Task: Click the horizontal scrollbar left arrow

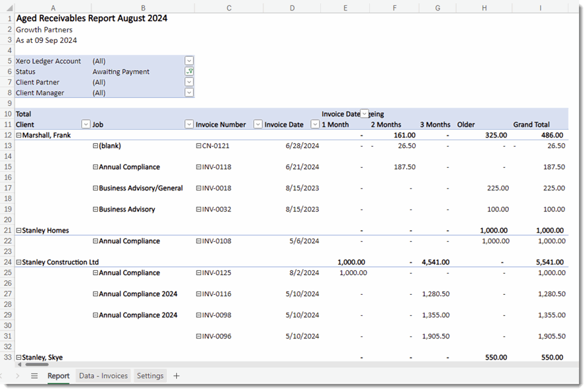Action: coord(19,364)
